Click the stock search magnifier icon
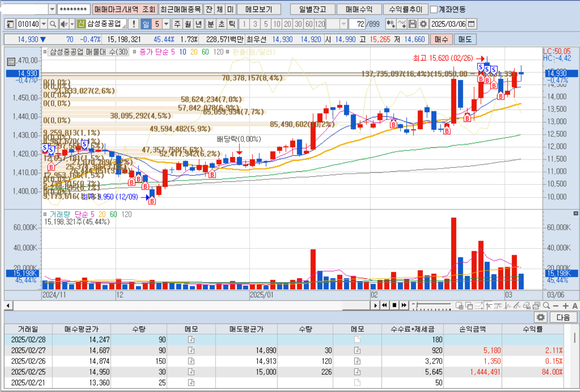 click(x=53, y=24)
